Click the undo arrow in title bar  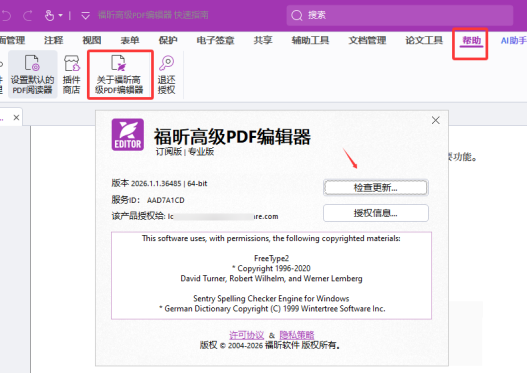click(6, 15)
